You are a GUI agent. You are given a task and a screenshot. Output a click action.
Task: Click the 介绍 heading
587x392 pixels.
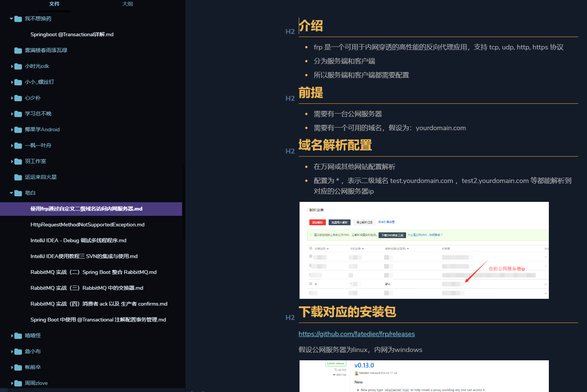tap(311, 26)
